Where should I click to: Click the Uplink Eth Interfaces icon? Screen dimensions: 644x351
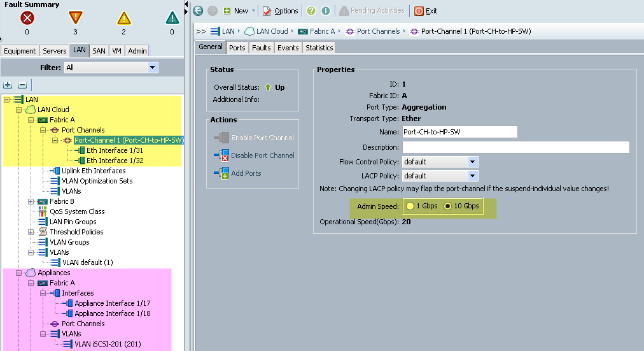(x=55, y=171)
